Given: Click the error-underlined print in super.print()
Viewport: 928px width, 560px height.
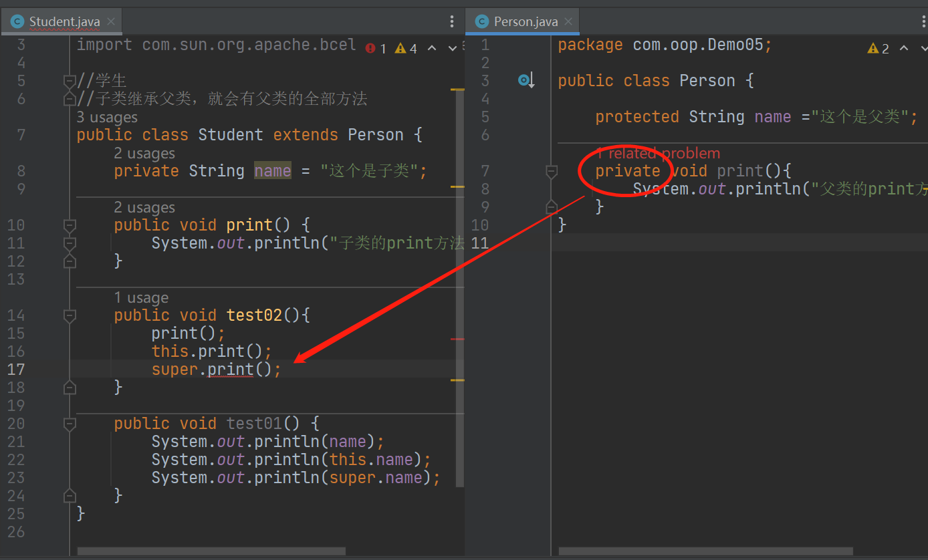Looking at the screenshot, I should tap(231, 370).
